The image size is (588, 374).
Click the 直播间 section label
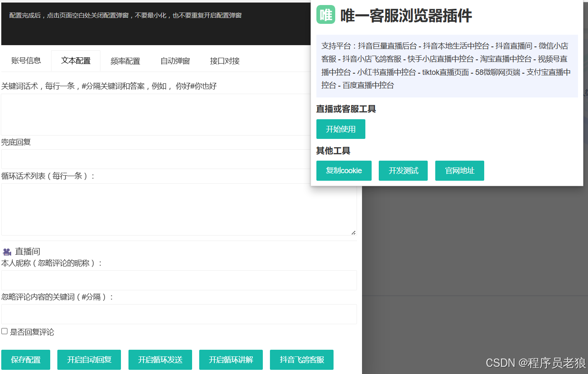[28, 251]
